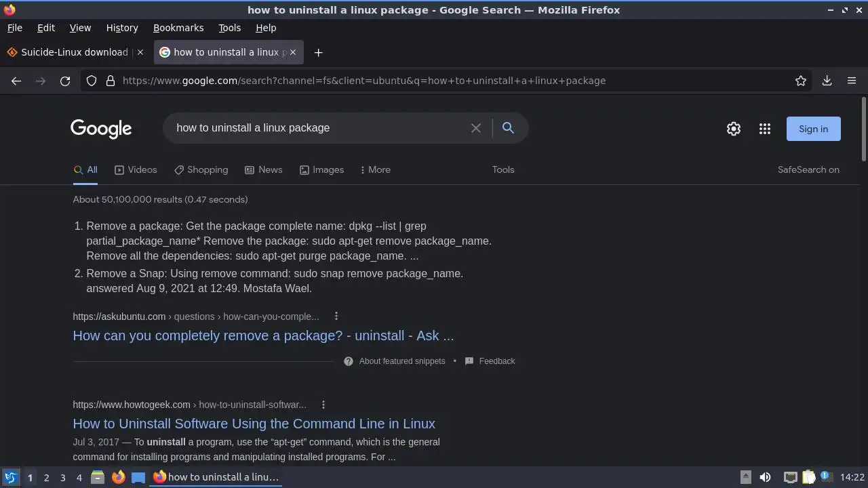
Task: Click the howtogeek.com breadcrumb URL
Action: click(189, 405)
